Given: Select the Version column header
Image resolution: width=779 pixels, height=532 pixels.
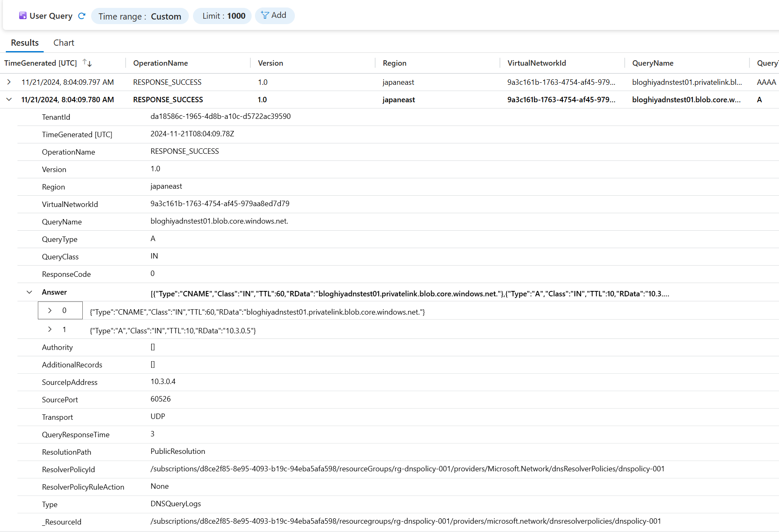Looking at the screenshot, I should tap(270, 63).
